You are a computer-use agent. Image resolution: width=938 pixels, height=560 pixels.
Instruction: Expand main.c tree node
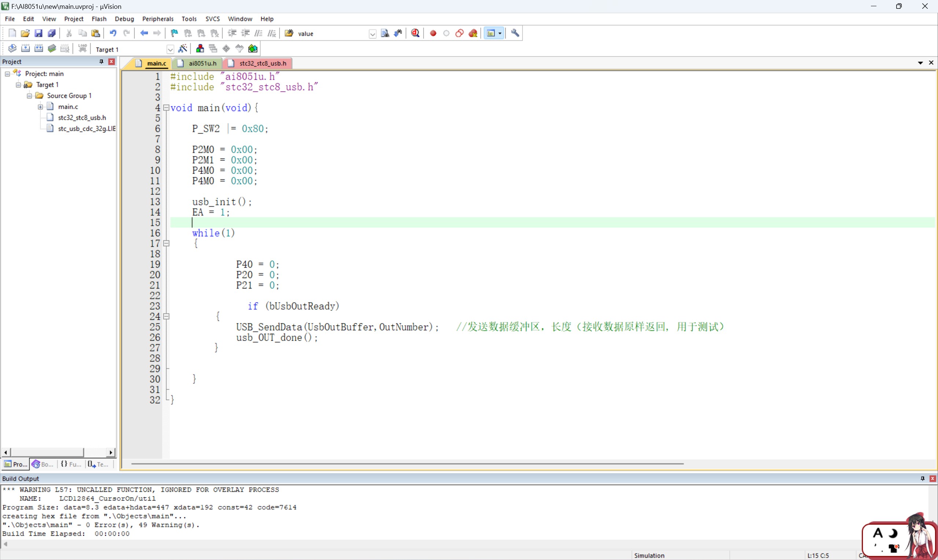point(40,107)
